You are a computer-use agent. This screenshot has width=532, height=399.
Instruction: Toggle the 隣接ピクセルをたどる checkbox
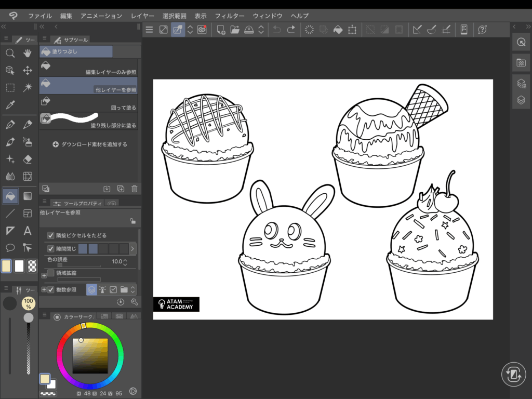pyautogui.click(x=51, y=235)
